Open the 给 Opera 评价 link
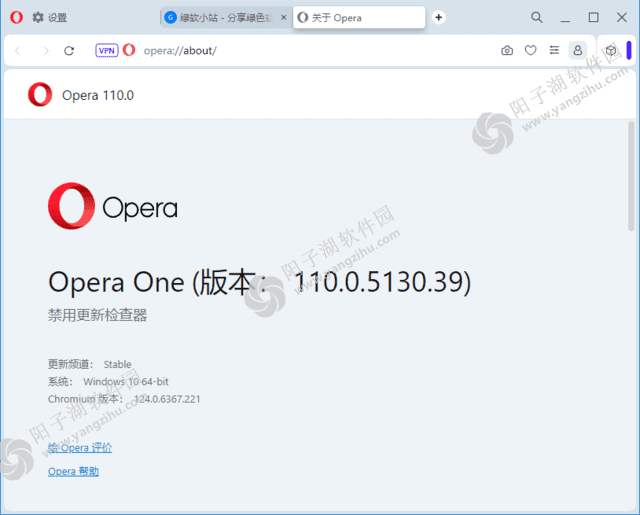Viewport: 640px width, 515px height. [80, 448]
